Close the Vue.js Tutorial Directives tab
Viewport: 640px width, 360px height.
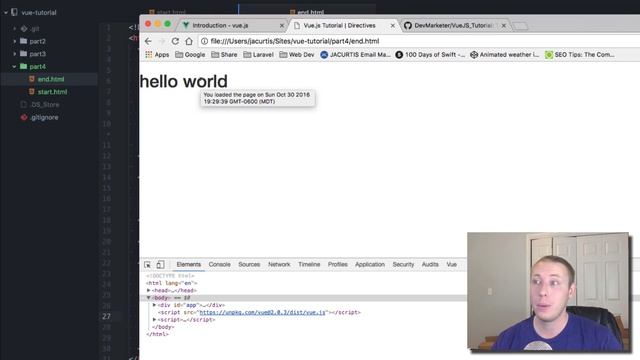coord(393,25)
